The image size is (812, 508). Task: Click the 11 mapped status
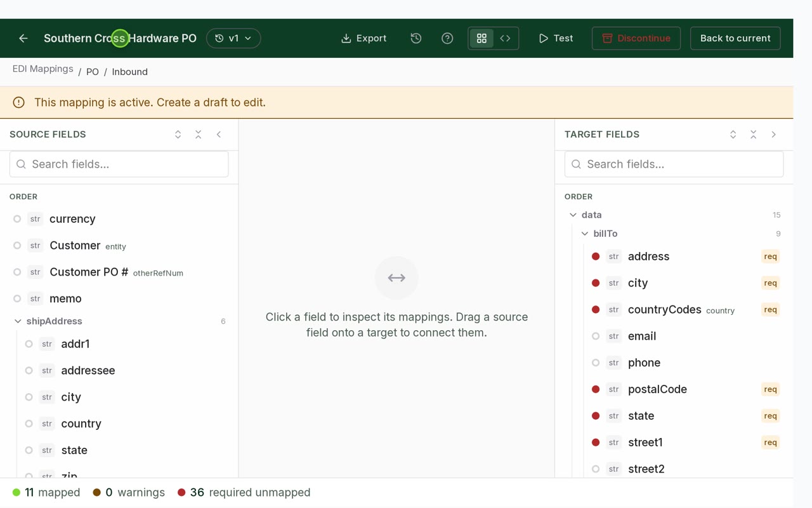pyautogui.click(x=46, y=493)
